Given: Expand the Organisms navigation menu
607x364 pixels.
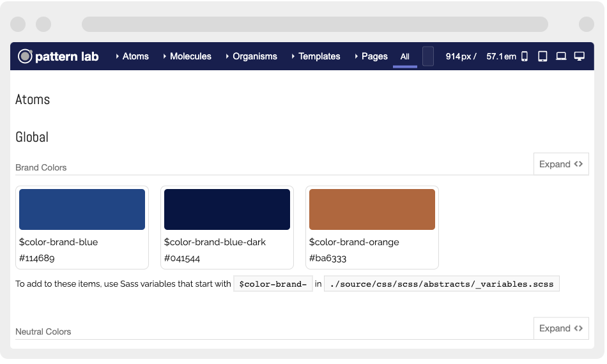Looking at the screenshot, I should coord(251,56).
